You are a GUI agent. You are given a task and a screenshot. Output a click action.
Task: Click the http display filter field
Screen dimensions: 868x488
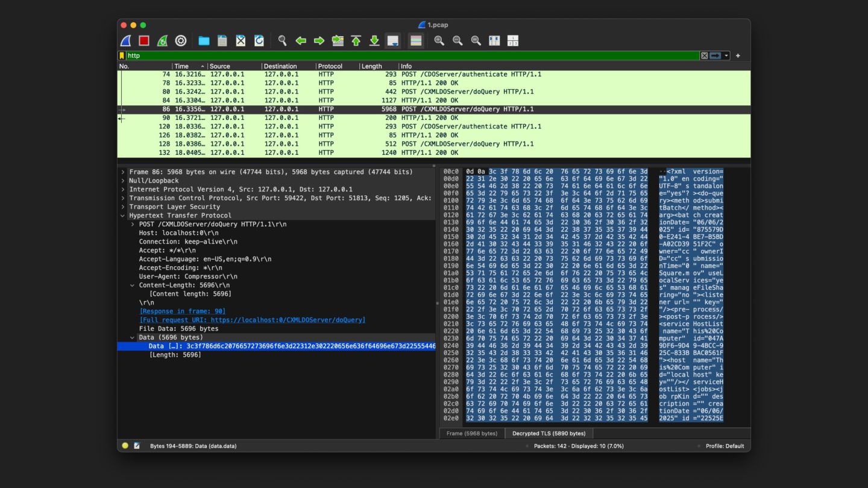coord(410,55)
